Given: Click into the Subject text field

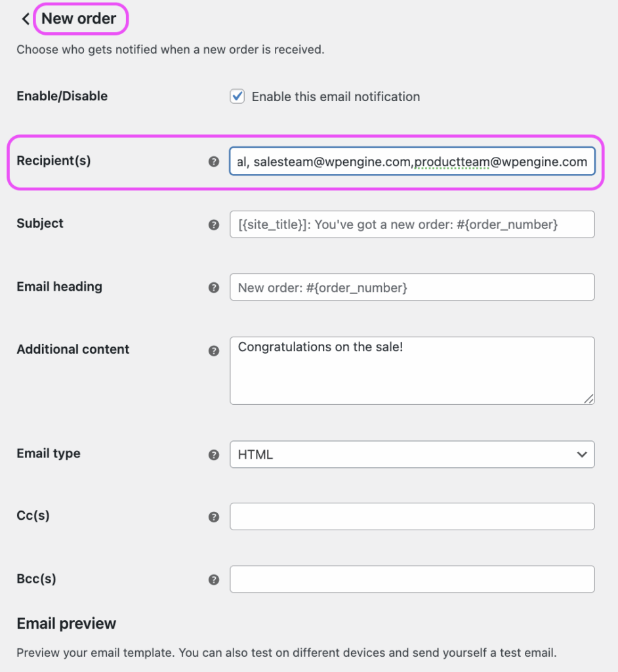Looking at the screenshot, I should pyautogui.click(x=412, y=224).
